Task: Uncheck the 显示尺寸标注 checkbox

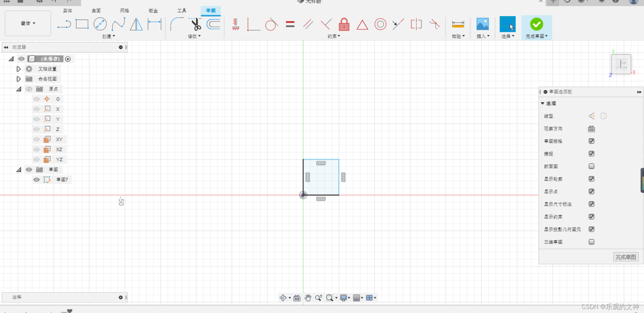Action: [x=592, y=204]
